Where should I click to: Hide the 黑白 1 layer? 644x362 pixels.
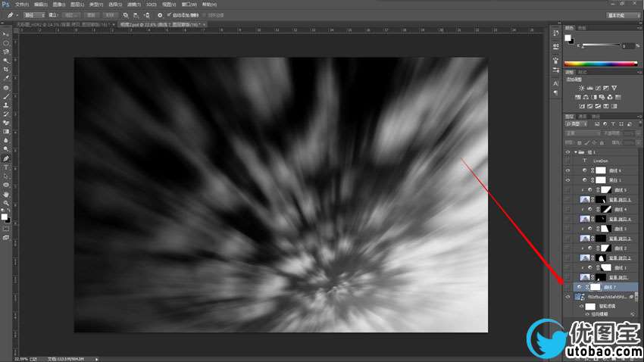pos(567,180)
